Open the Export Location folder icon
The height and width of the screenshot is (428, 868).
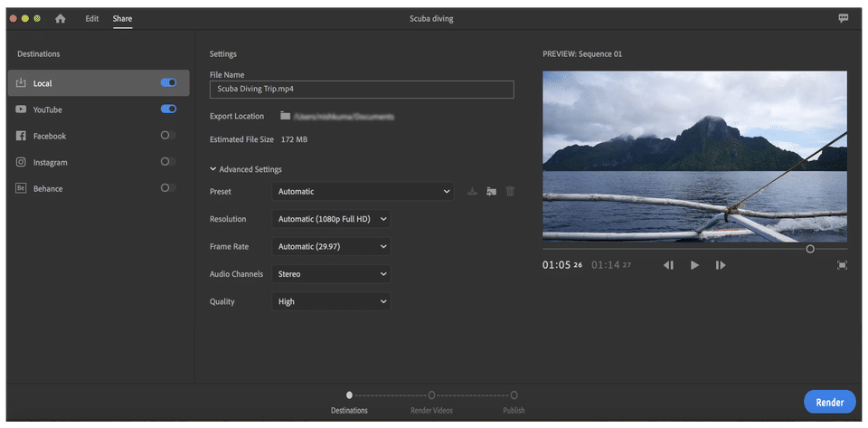click(x=285, y=116)
